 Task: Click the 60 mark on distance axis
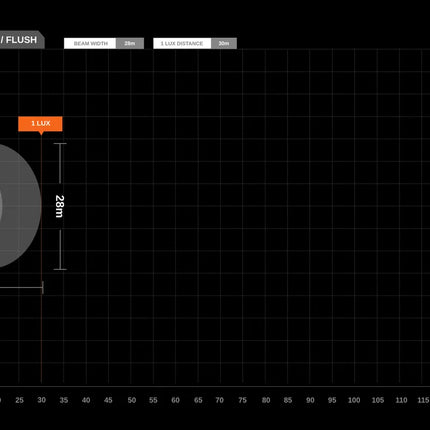pyautogui.click(x=175, y=400)
